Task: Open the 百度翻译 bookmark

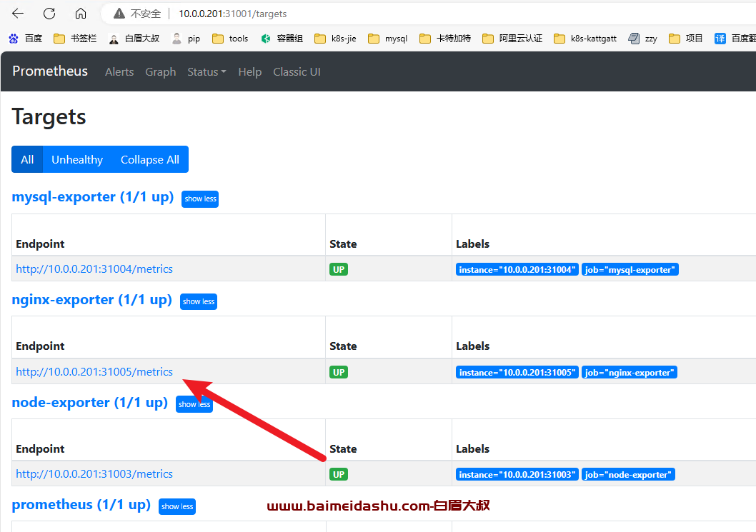Action: [x=735, y=39]
